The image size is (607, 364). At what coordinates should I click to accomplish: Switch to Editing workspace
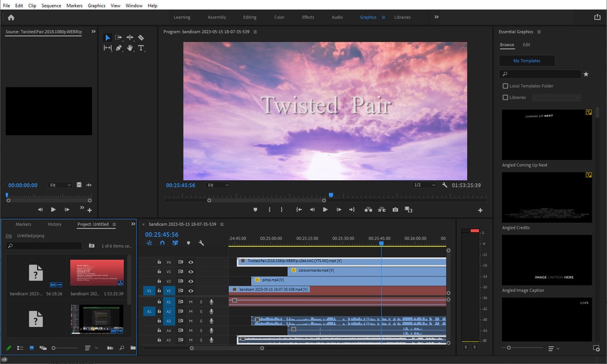(x=249, y=18)
